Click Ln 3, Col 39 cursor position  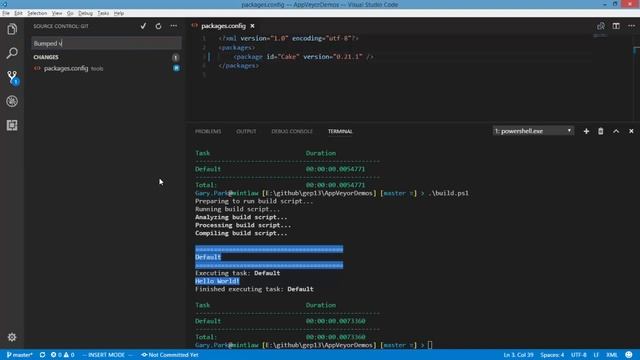point(518,355)
